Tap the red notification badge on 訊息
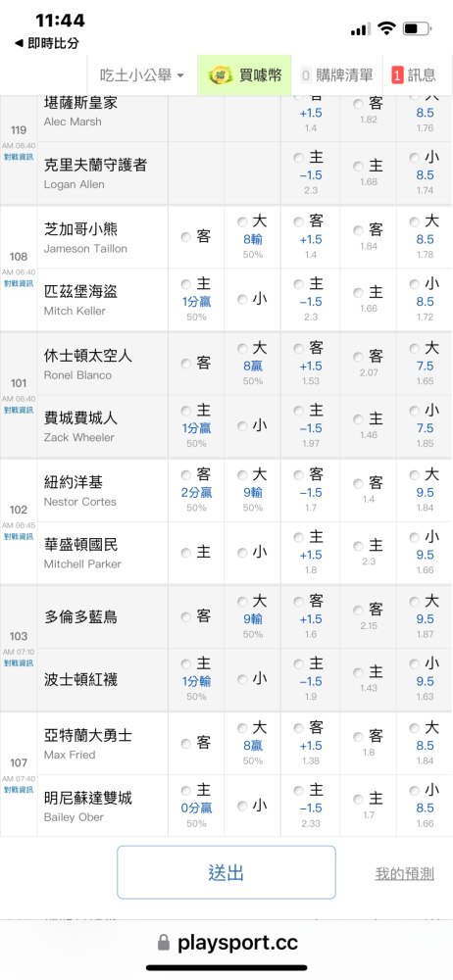 tap(397, 75)
